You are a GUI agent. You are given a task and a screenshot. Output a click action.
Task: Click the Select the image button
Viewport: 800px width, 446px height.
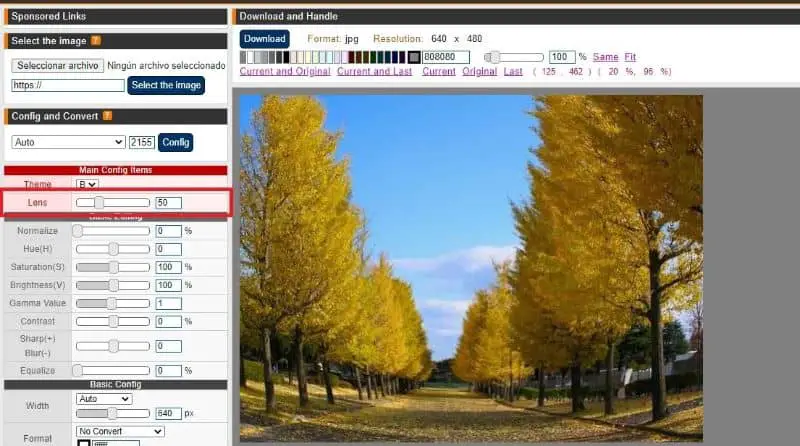[166, 85]
